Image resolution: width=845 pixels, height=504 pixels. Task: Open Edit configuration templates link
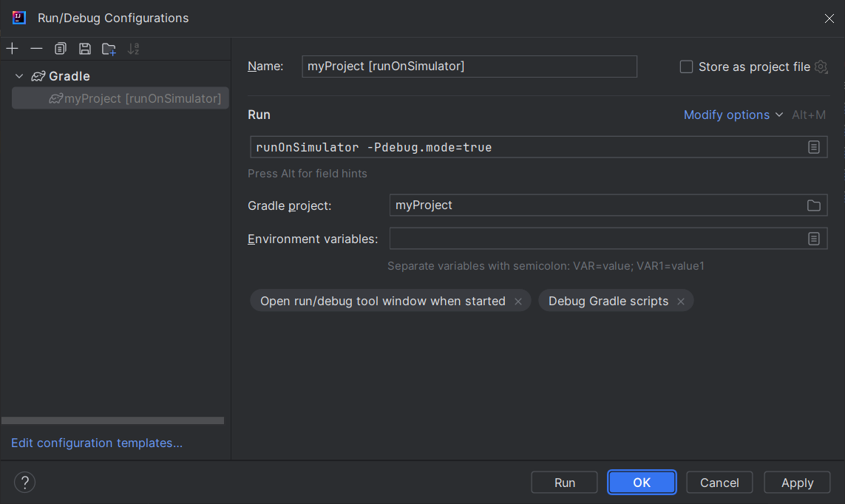click(x=97, y=443)
